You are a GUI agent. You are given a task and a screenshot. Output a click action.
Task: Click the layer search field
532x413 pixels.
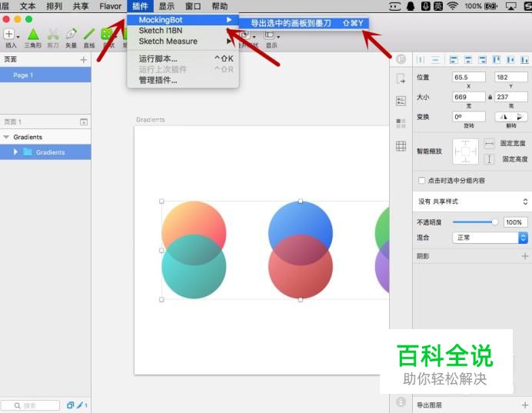31,405
